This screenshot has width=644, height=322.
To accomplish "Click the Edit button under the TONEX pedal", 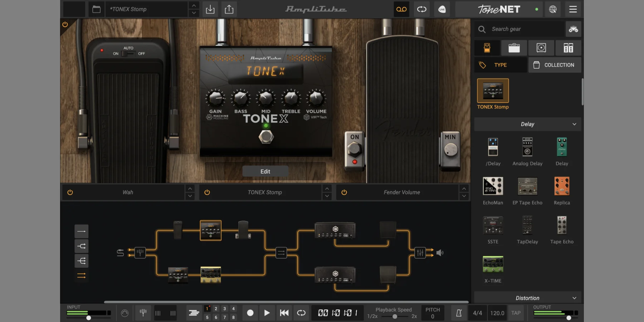I will click(x=265, y=171).
